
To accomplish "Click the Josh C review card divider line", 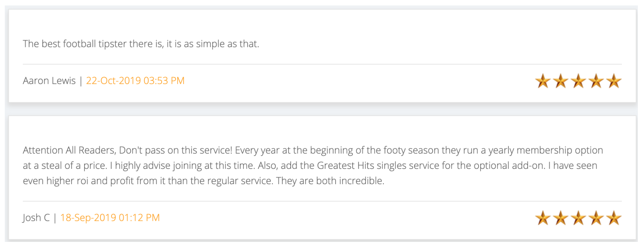I will point(322,201).
